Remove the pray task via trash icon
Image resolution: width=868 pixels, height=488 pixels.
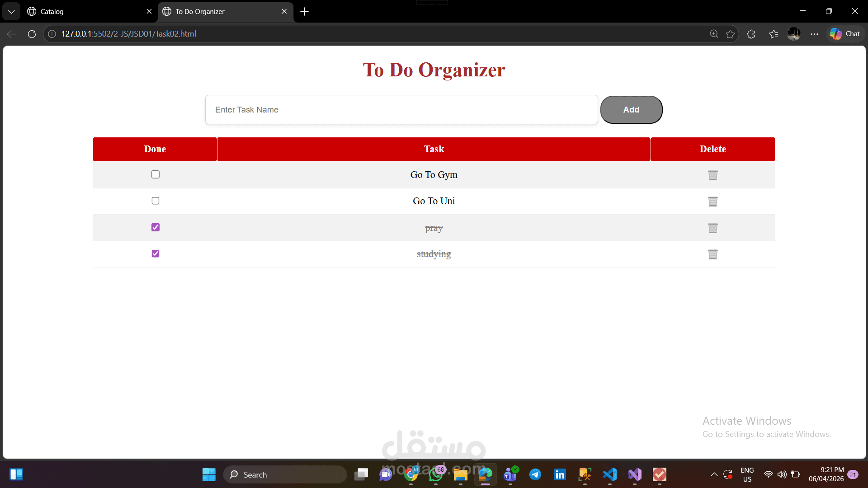(712, 228)
